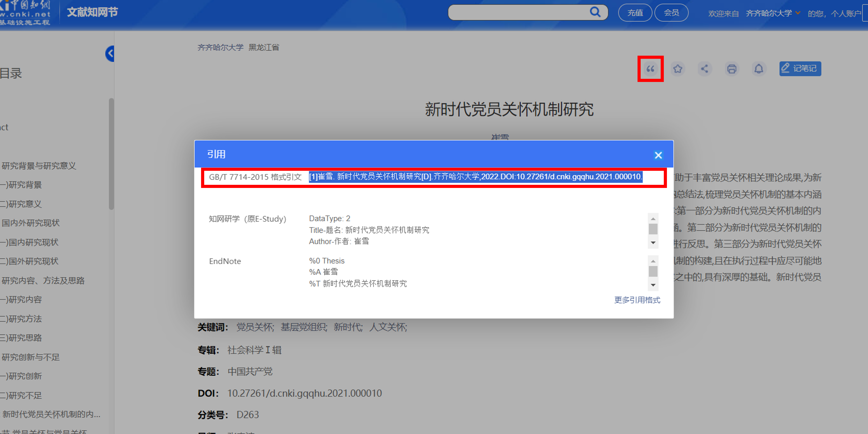Click the 会员 button
Image resolution: width=868 pixels, height=434 pixels.
coord(671,13)
